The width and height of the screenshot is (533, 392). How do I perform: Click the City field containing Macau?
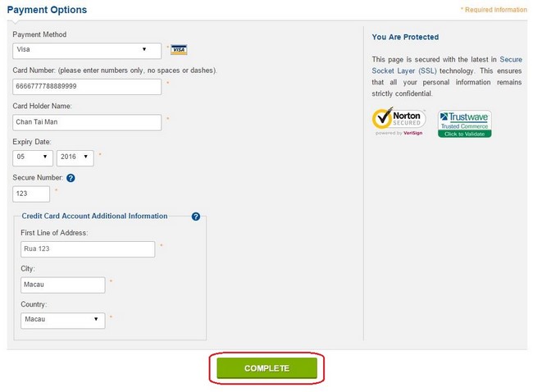(x=63, y=285)
